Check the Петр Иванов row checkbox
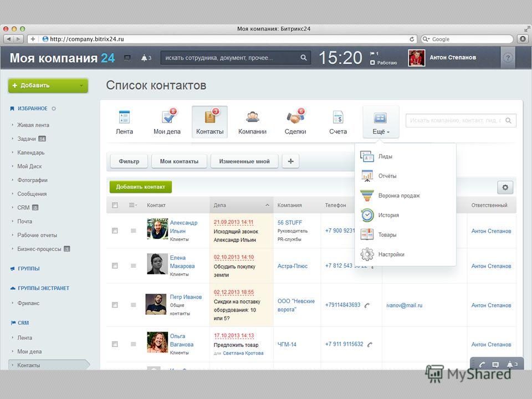 tap(115, 305)
